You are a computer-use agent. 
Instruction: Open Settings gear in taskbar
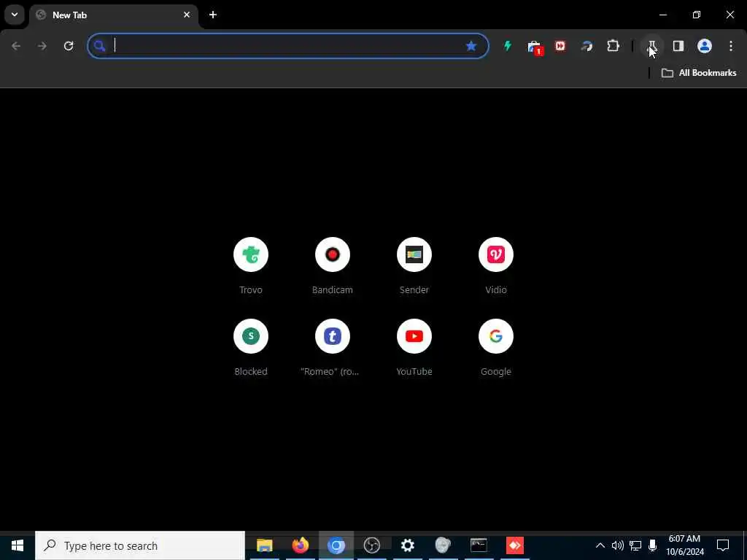coord(407,545)
